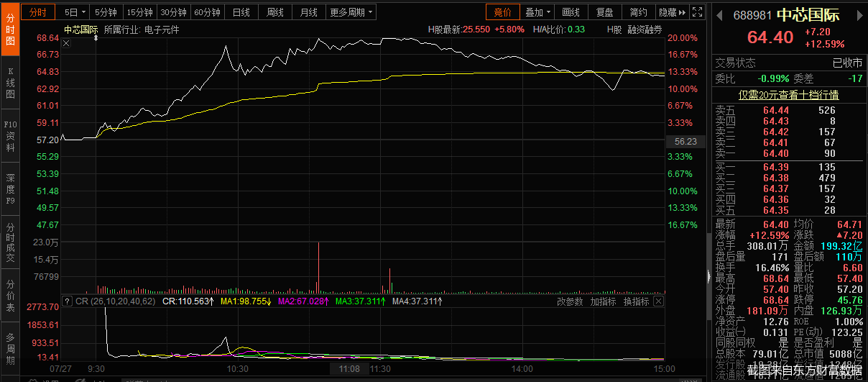
Task: Click the CR (26,10,20,40,62) indicator name
Action: 115,301
